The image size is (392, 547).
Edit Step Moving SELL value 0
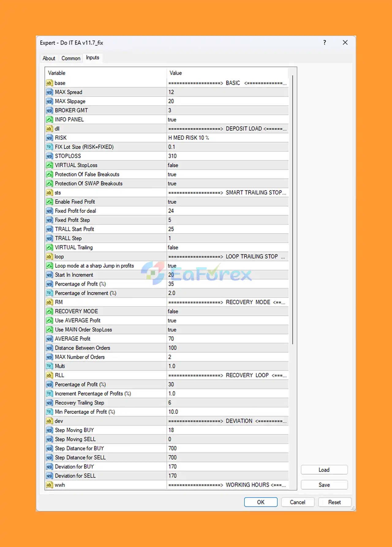(x=228, y=439)
